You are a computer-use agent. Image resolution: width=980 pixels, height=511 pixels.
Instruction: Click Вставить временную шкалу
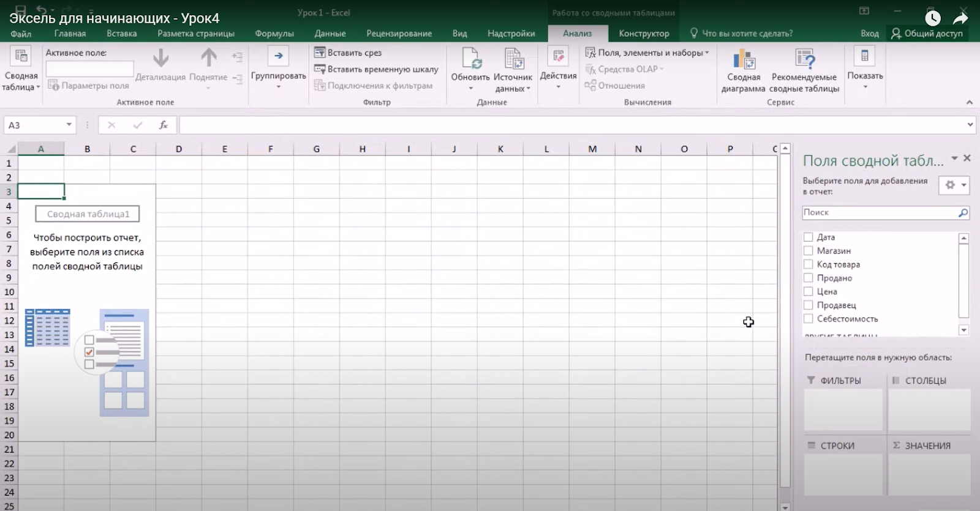[x=376, y=69]
